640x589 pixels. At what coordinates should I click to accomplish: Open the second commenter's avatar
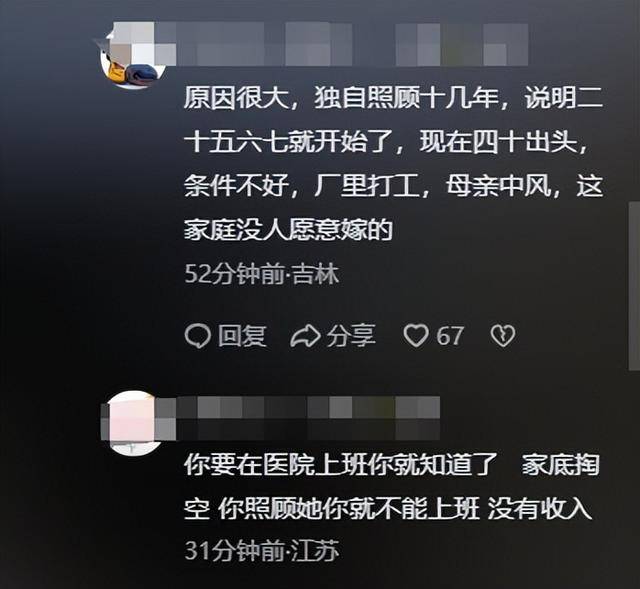click(x=133, y=422)
